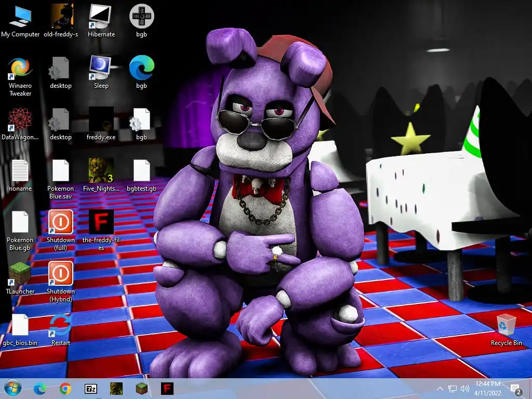Screen dimensions: 532x399
Task: Select the Pokemon Blue.sav file
Action: 61,179
